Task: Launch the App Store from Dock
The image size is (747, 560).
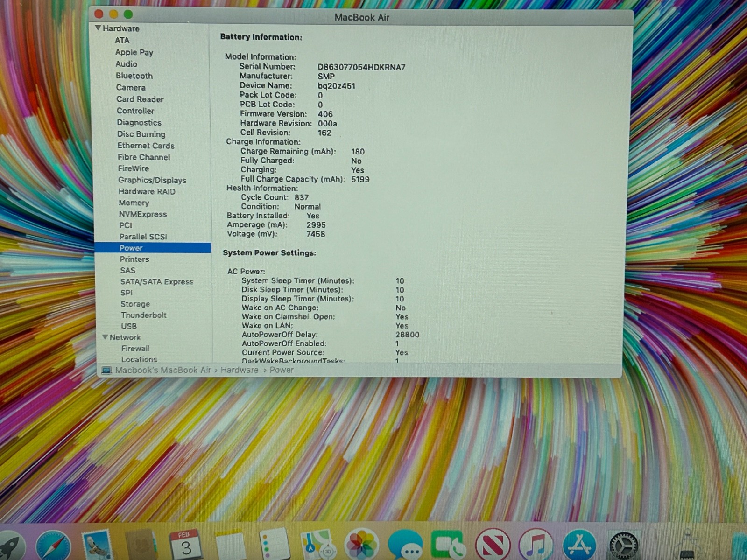Action: pyautogui.click(x=579, y=545)
